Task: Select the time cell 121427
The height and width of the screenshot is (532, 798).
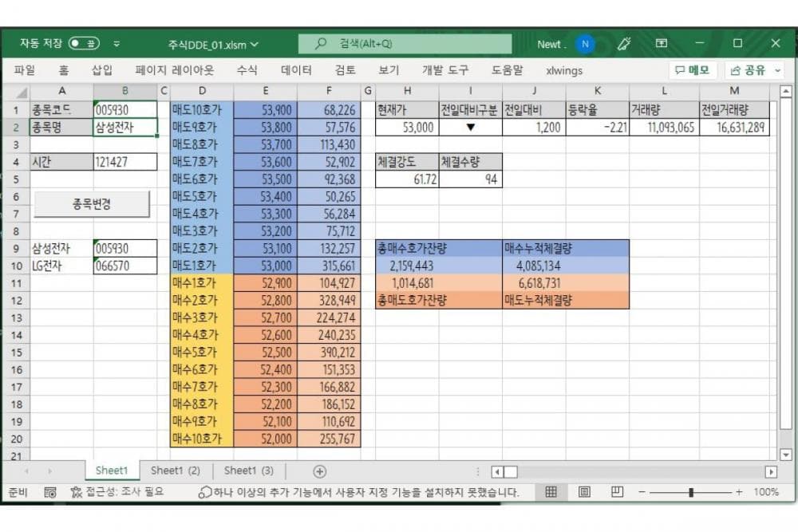Action: [125, 162]
